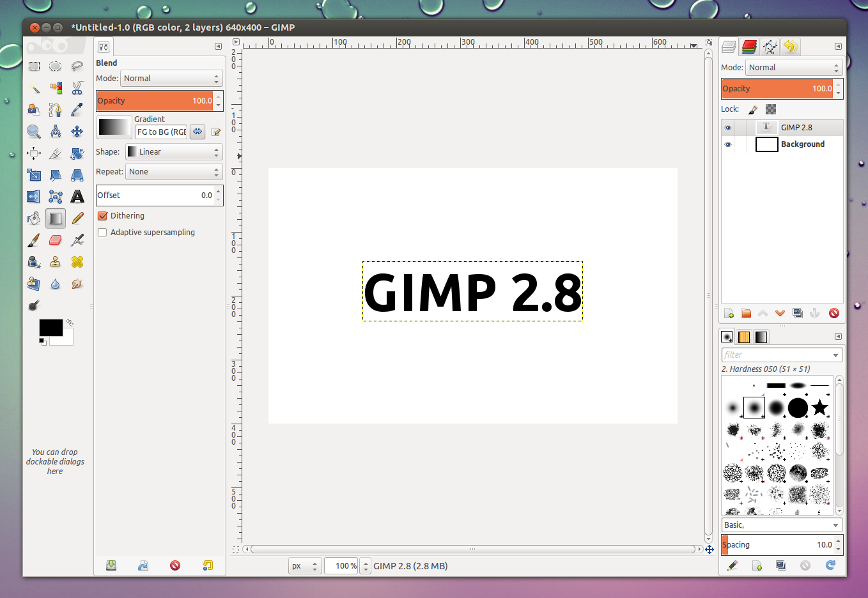Click the duplicate layer icon
The image size is (868, 598).
point(797,313)
